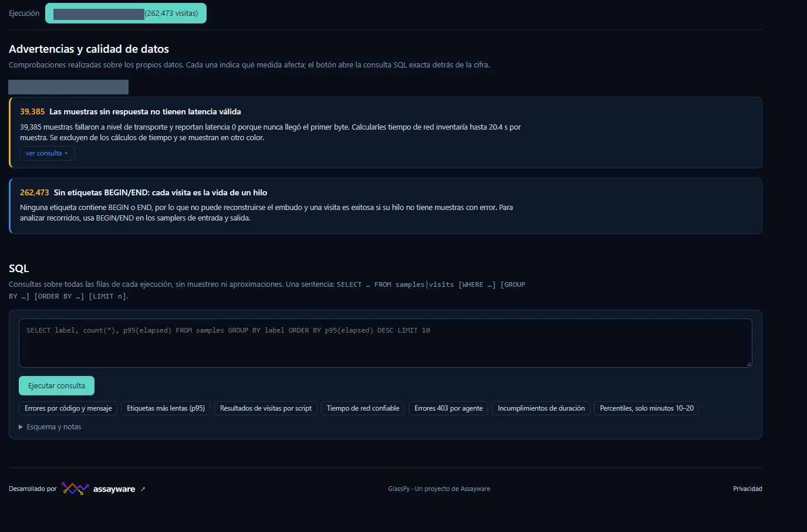The width and height of the screenshot is (807, 532).
Task: Click the 'Desarrollado por' footer text
Action: click(33, 489)
